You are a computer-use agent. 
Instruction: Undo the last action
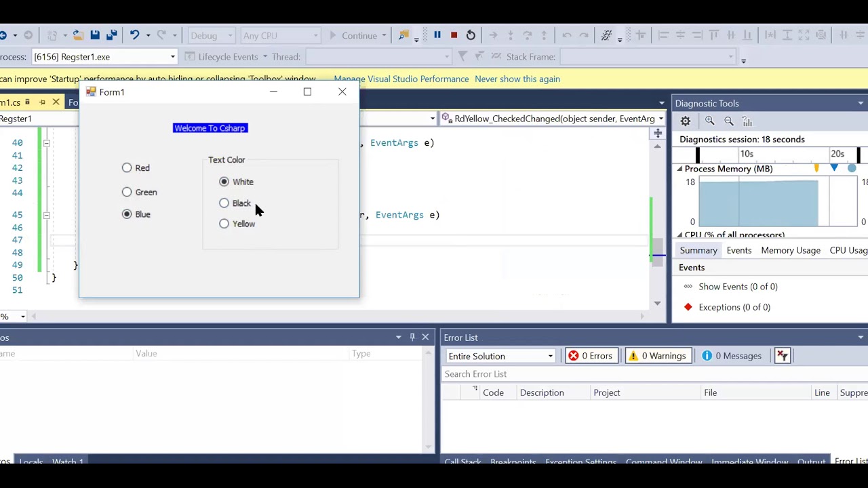tap(134, 35)
